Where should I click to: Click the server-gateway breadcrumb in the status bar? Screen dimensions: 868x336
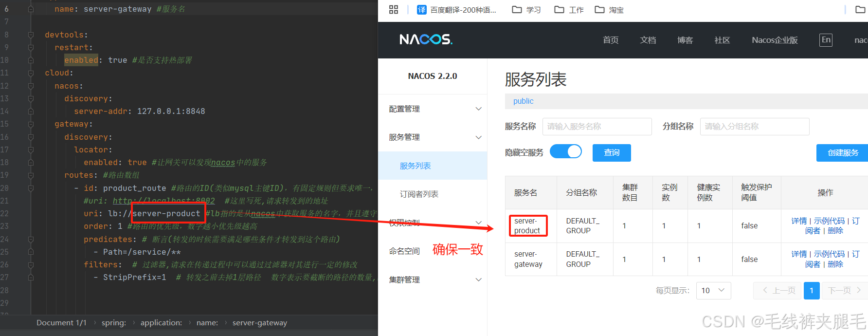(260, 322)
